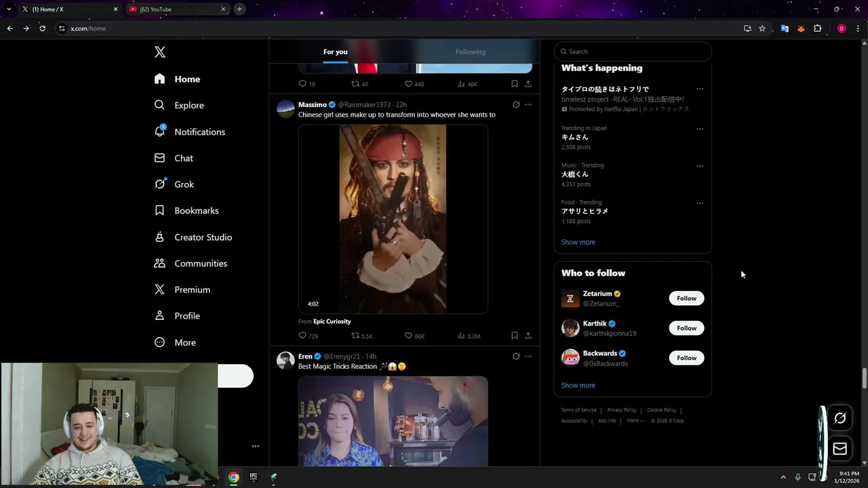Open Chat in sidebar

point(174,158)
